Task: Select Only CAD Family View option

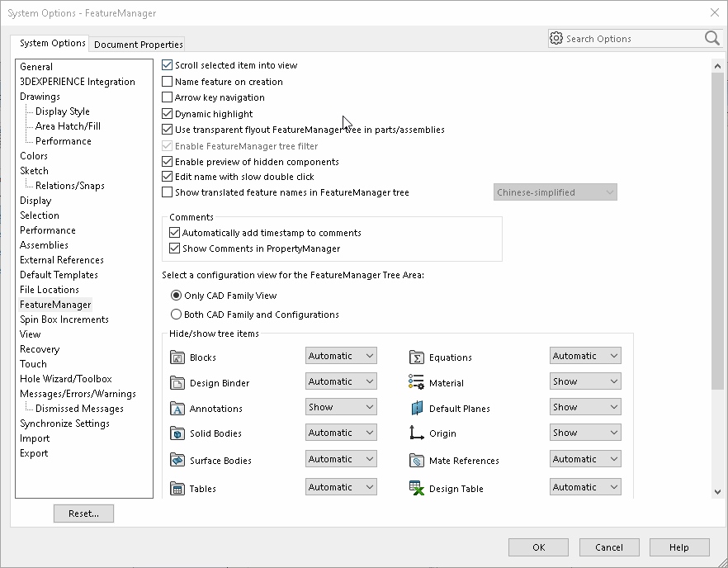Action: tap(176, 296)
